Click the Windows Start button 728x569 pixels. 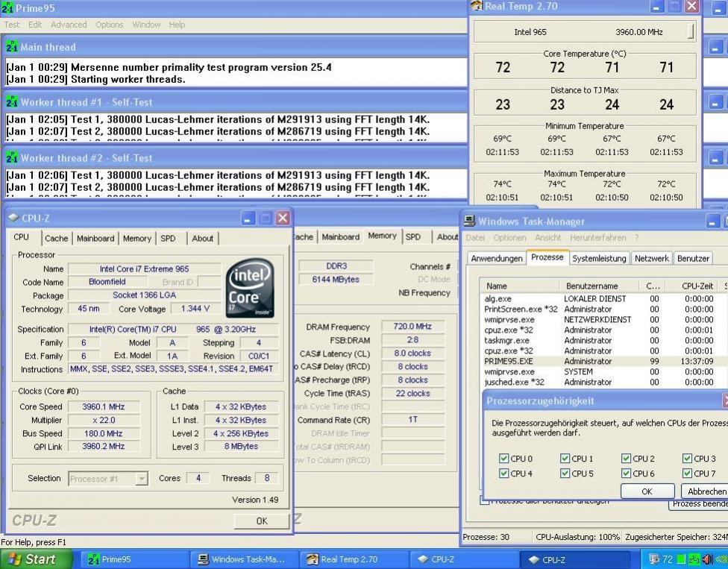[x=37, y=559]
